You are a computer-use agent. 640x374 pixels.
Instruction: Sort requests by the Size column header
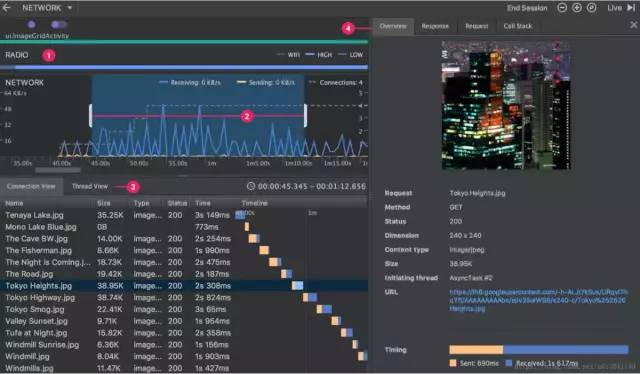104,203
